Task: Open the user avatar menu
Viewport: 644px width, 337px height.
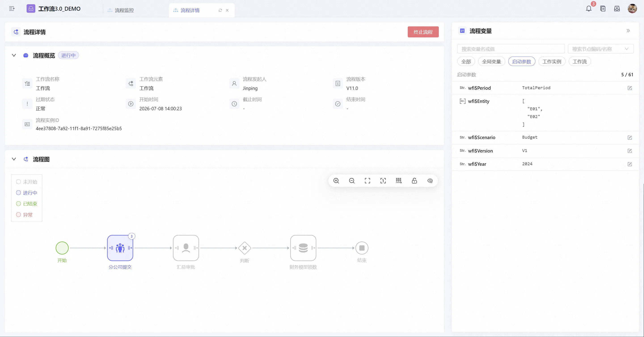Action: [632, 9]
